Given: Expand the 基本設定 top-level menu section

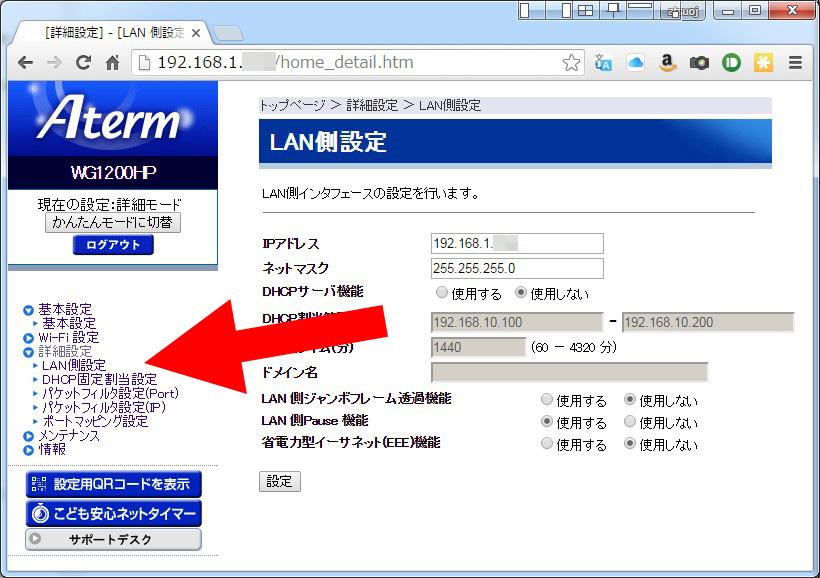Looking at the screenshot, I should (65, 309).
